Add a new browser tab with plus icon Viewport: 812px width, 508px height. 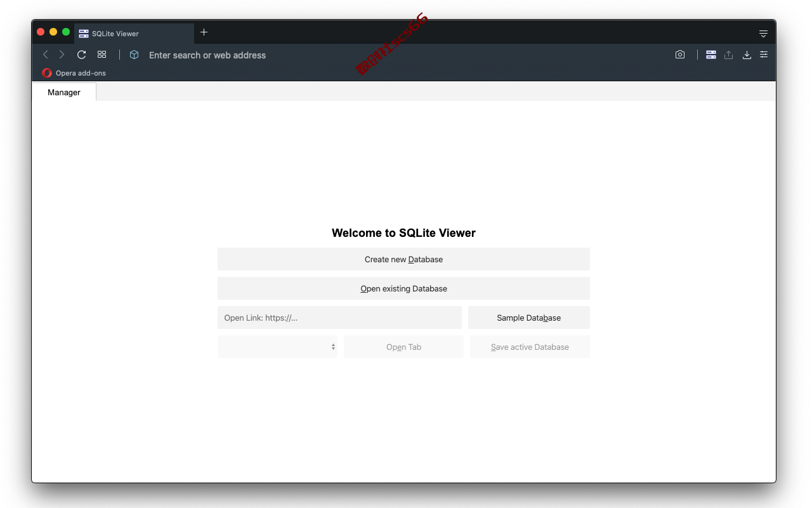(204, 32)
